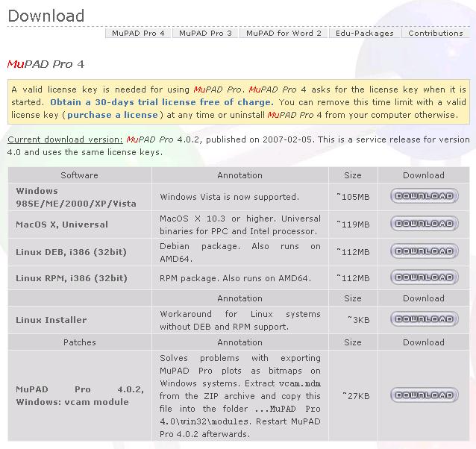Viewport: 476px width, 449px height.
Task: Click the 'MuPAD Pro 4' section title
Action: [x=46, y=64]
